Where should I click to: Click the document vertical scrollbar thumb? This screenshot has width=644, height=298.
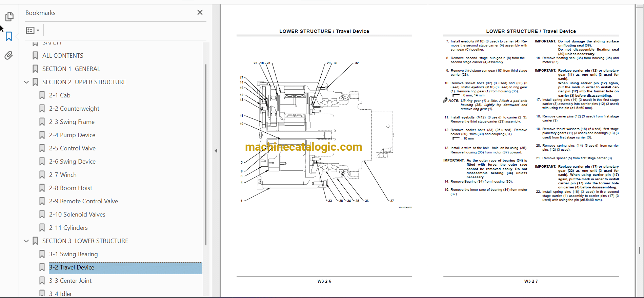pos(639,250)
